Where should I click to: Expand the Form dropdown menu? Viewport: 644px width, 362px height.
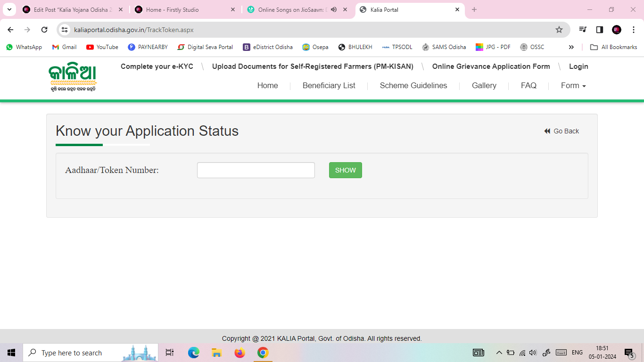pos(573,85)
